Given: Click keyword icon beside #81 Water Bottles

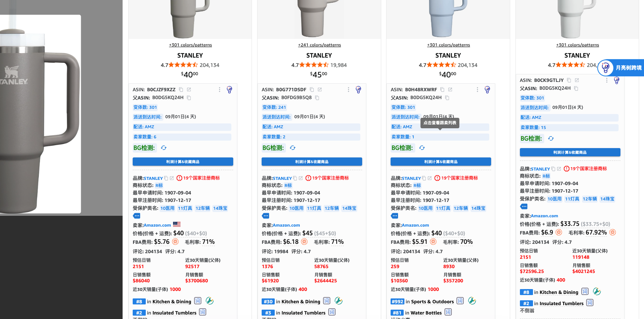Looking at the screenshot, I should click(448, 312).
